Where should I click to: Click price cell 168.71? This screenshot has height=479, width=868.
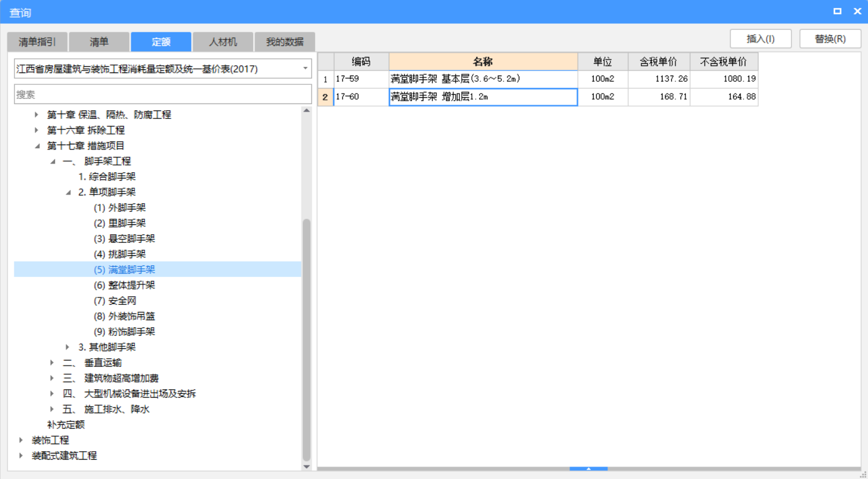tap(659, 97)
